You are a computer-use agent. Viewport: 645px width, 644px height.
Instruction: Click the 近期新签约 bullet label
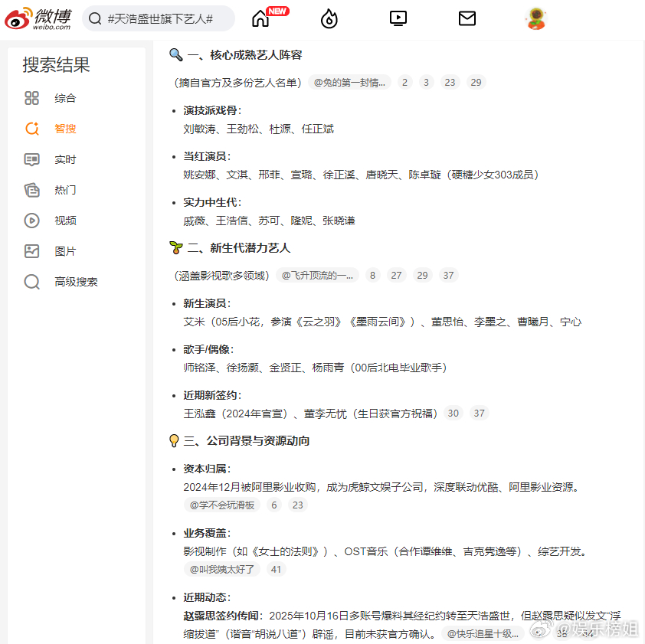(212, 395)
